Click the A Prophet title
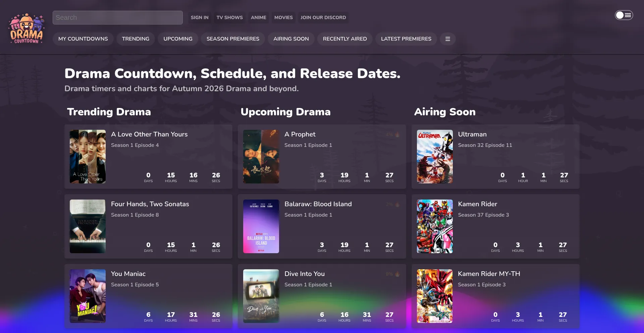 pos(300,134)
